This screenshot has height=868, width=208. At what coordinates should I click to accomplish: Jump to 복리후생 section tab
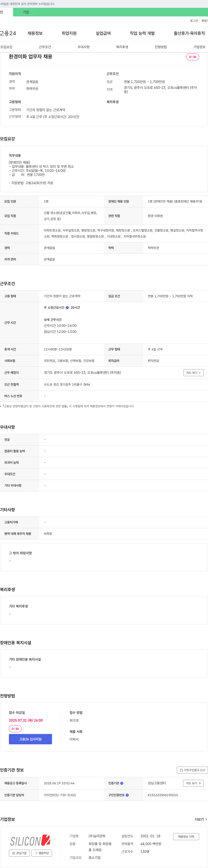122,47
